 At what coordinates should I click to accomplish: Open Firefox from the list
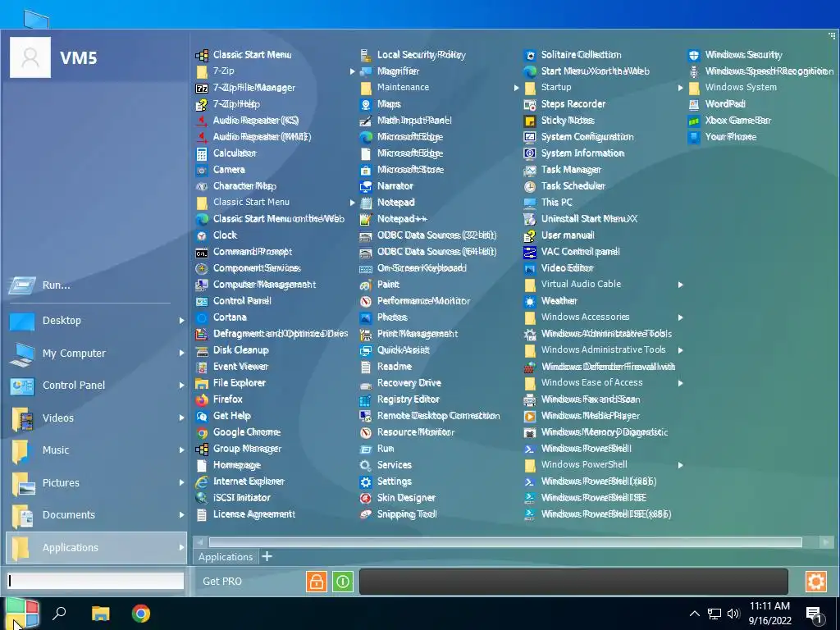[x=219, y=399]
